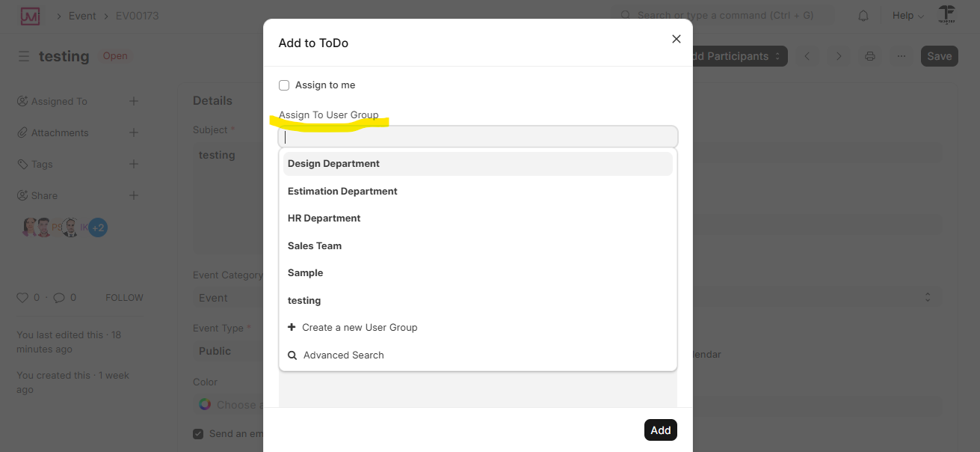
Task: Go to the next document arrow
Action: [x=839, y=56]
